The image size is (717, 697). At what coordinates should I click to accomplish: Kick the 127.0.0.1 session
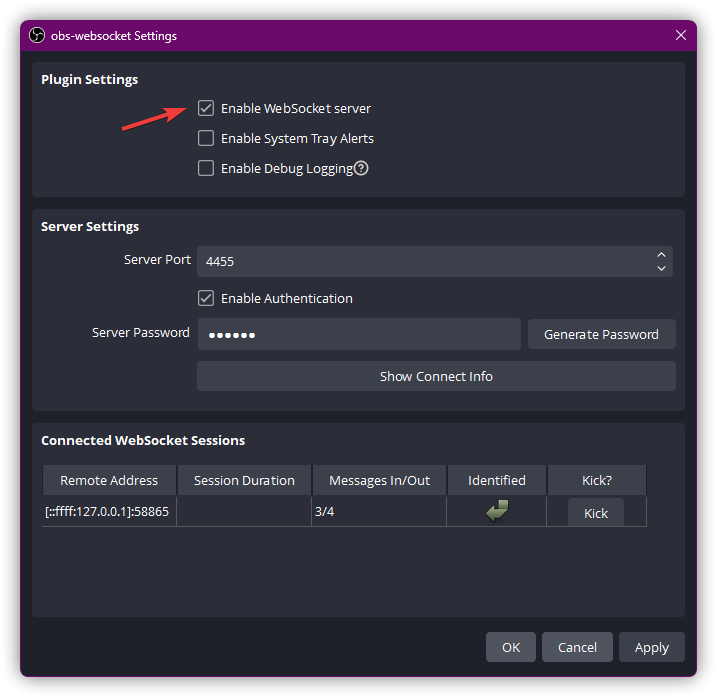(x=596, y=513)
